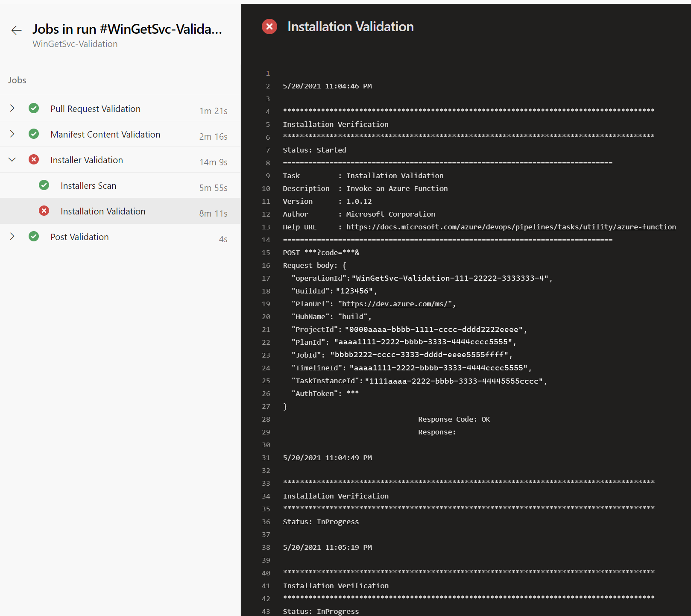Expand the Post Validation job
The width and height of the screenshot is (691, 616).
(12, 236)
